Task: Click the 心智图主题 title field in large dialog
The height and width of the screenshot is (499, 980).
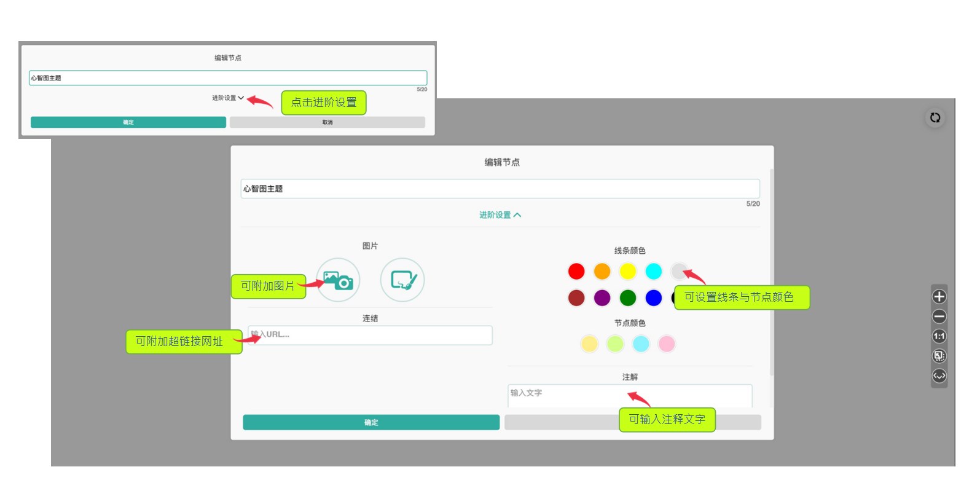Action: 500,189
